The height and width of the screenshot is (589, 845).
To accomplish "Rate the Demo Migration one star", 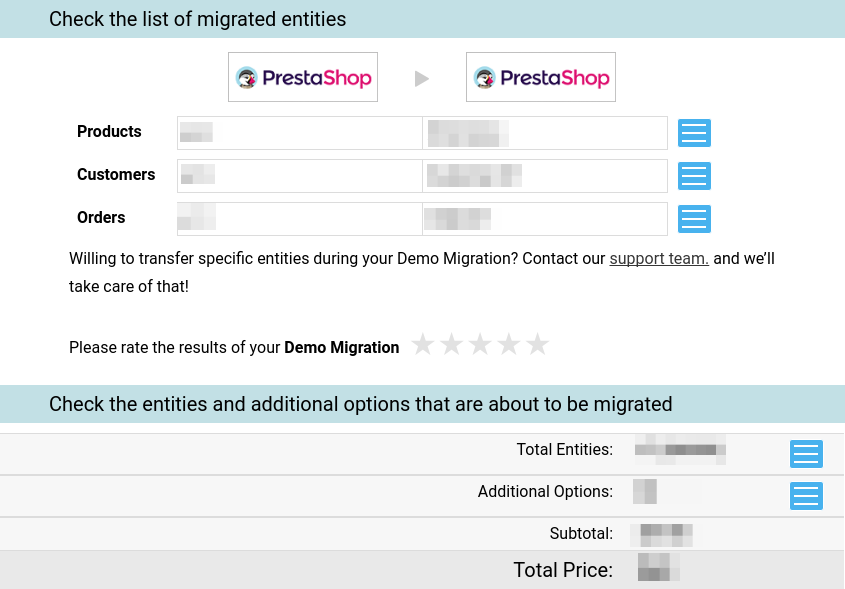I will tap(423, 344).
